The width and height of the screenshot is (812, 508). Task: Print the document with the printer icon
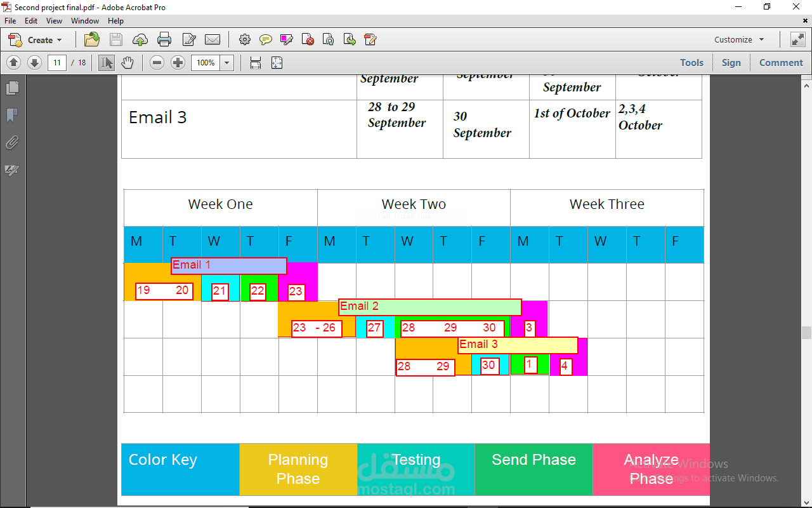click(x=164, y=39)
